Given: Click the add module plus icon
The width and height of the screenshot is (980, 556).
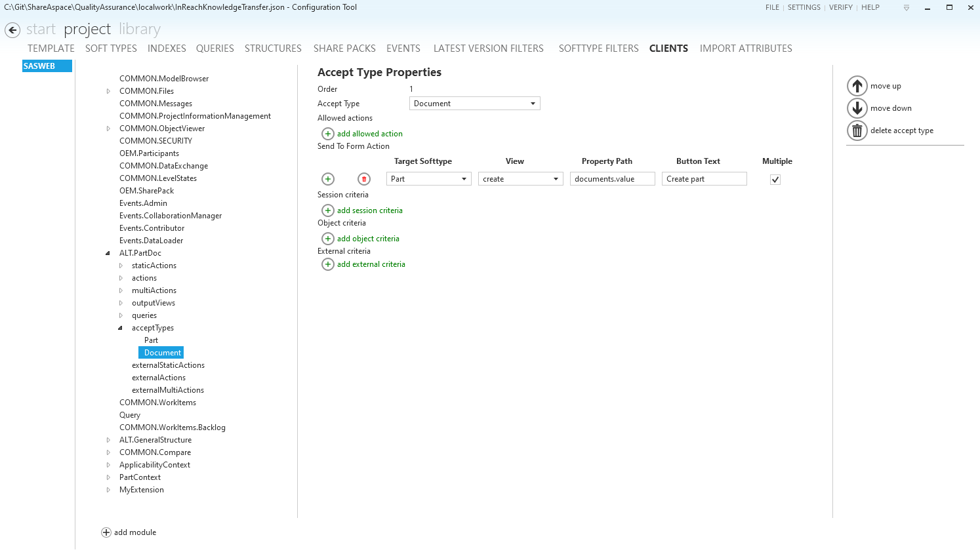Looking at the screenshot, I should click(x=106, y=532).
